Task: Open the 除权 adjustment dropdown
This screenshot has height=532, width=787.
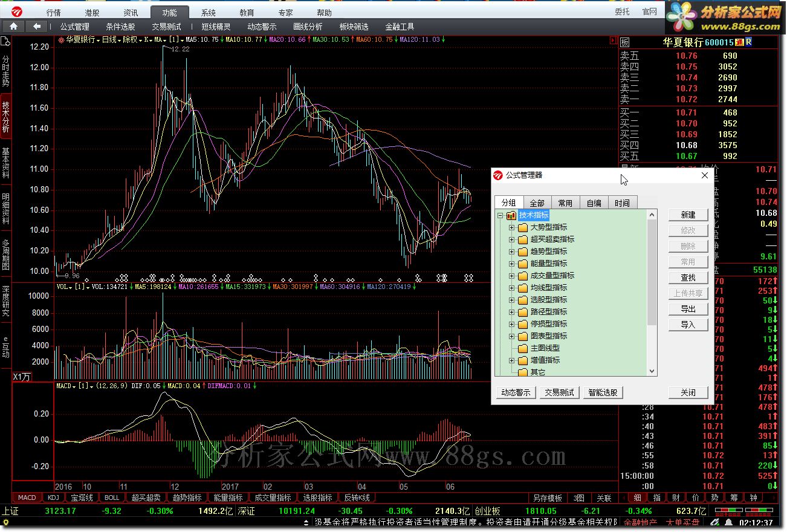Action: pos(132,40)
